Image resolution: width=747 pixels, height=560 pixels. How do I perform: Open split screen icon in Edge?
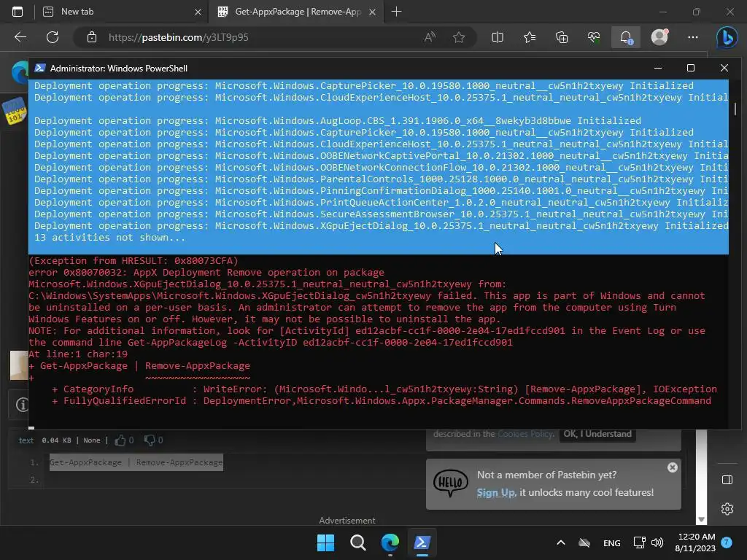pos(498,37)
